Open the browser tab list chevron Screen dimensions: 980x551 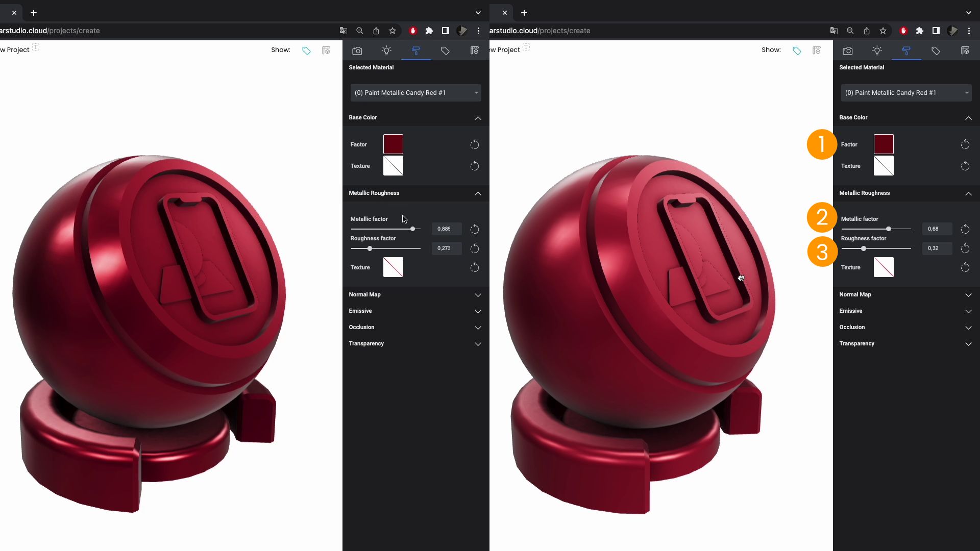pos(478,13)
